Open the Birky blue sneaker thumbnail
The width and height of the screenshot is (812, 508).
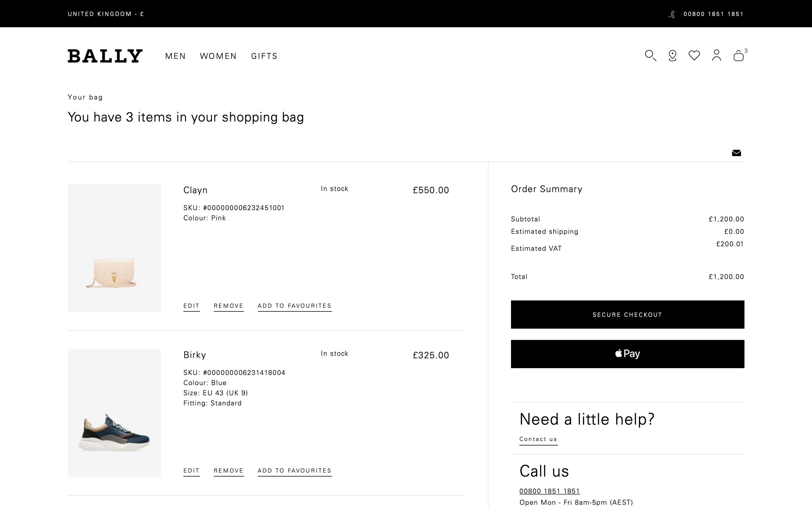[x=114, y=413]
